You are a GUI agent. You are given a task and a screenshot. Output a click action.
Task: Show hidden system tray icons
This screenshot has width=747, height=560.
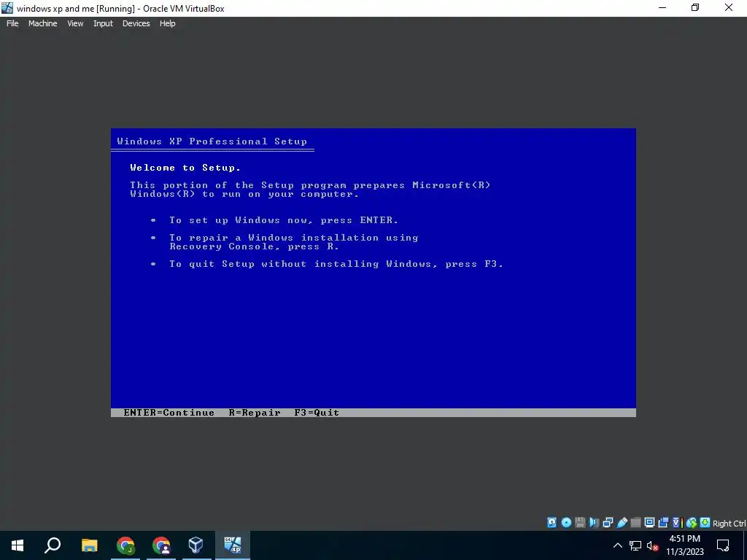[617, 545]
